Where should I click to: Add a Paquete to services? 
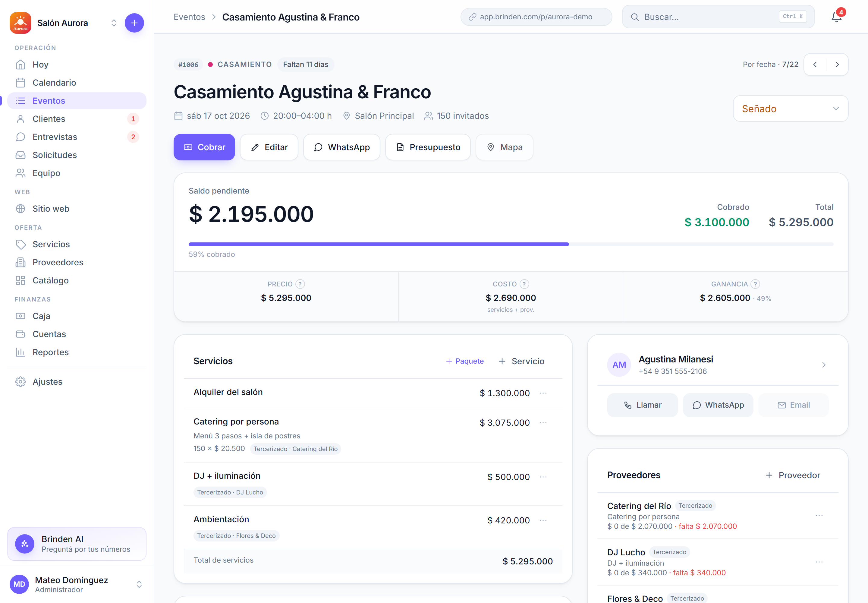click(465, 361)
